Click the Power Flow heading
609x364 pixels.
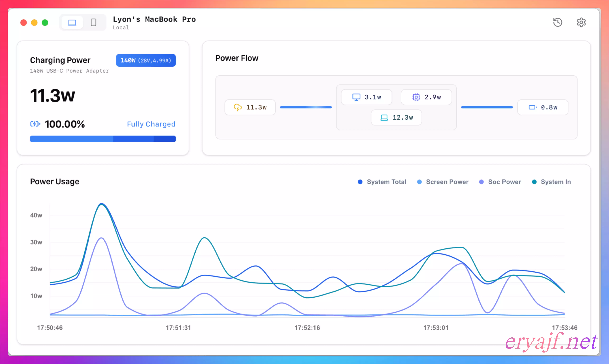(237, 58)
